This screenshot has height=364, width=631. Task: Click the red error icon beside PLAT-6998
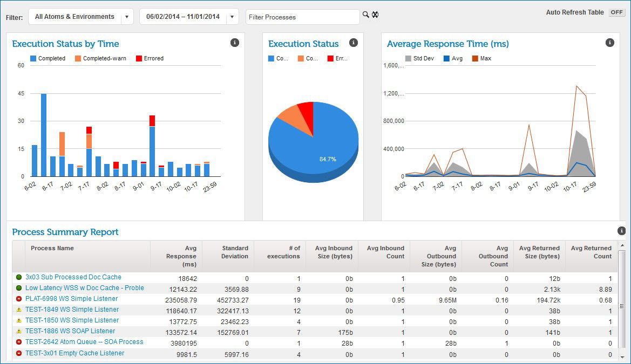point(17,299)
